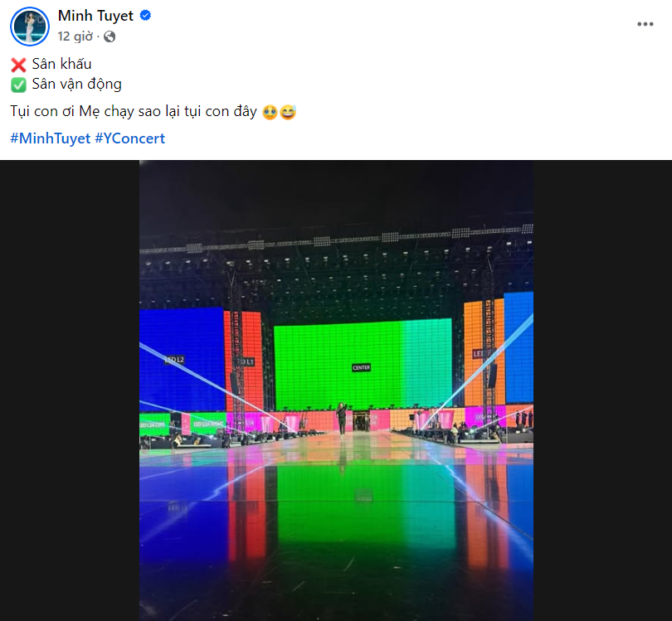Click Minh Tuyet's profile avatar
The width and height of the screenshot is (672, 621).
(x=30, y=27)
